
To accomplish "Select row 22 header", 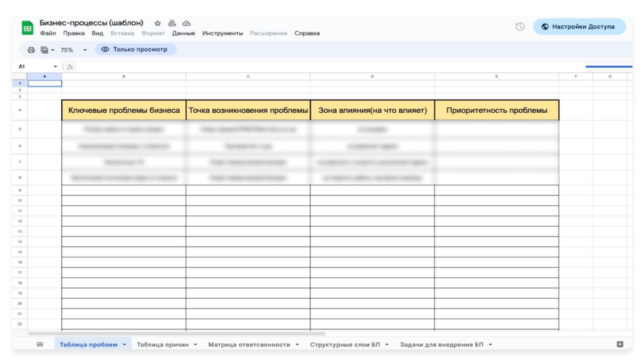I will coord(19,324).
